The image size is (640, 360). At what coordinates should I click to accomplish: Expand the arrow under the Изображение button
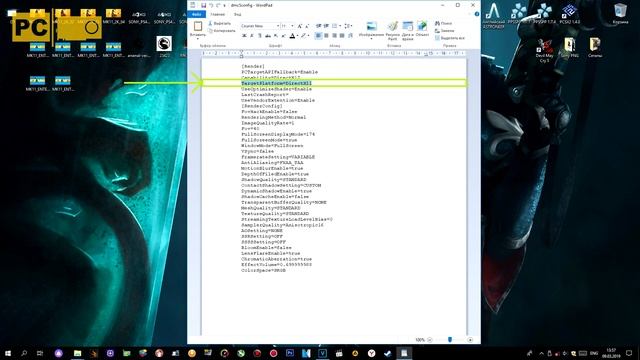[x=371, y=38]
